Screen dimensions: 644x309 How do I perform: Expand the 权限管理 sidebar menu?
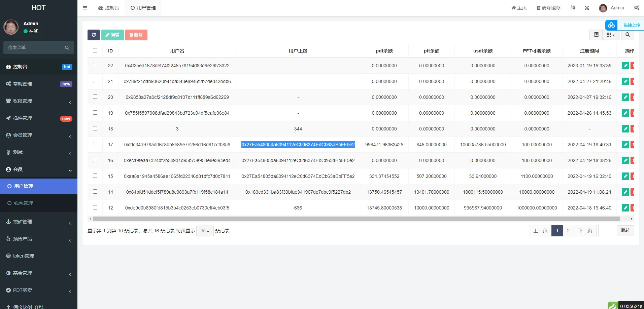(38, 101)
